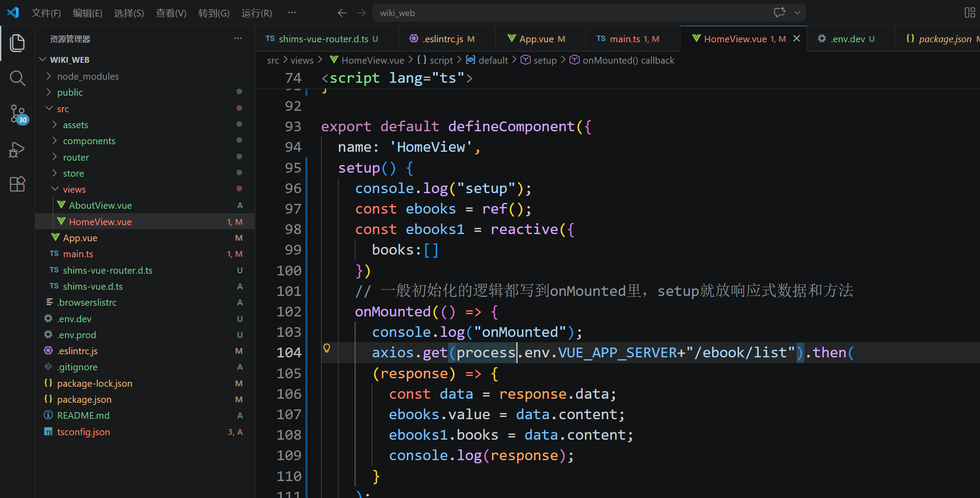Open .eslintrc.js from explorer tree
This screenshot has width=980, height=498.
[x=145, y=351]
